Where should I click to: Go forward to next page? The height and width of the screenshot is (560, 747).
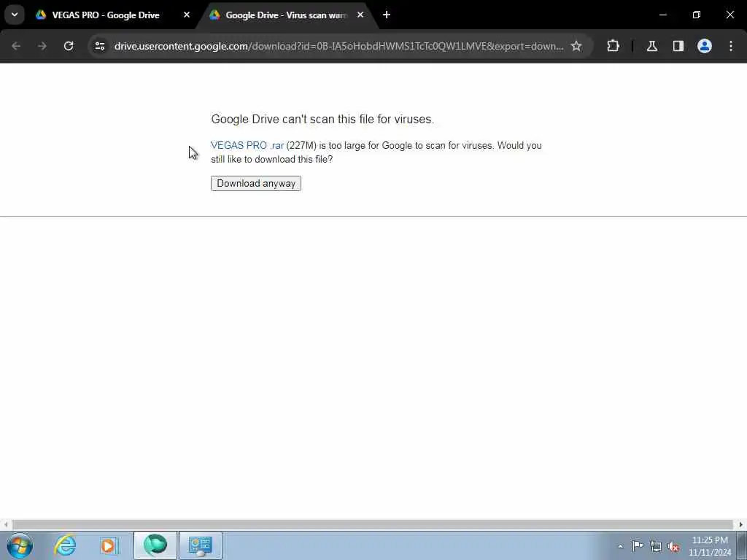click(x=42, y=46)
